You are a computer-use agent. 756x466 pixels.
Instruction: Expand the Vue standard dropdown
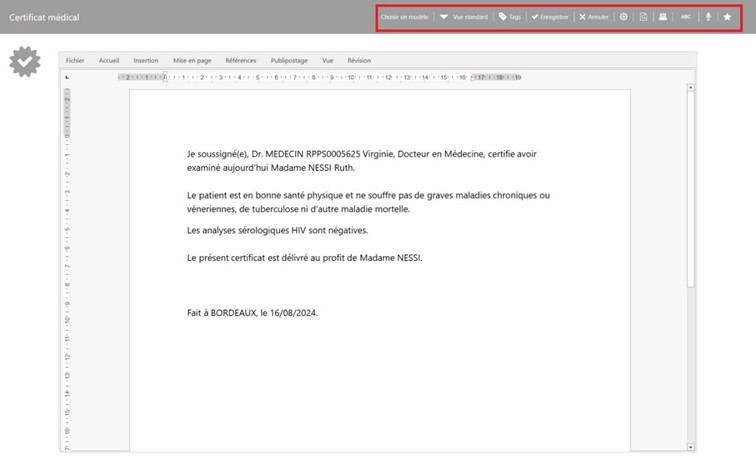[x=465, y=17]
